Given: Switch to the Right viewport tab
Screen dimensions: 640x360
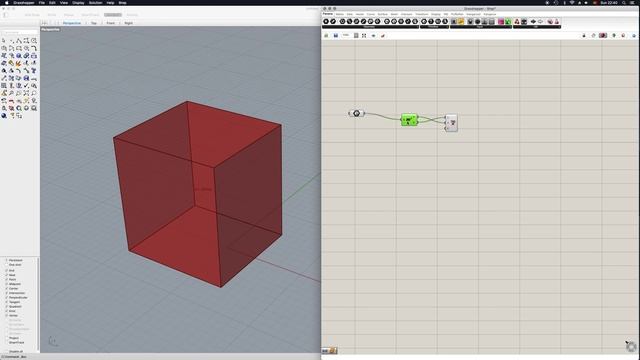Looking at the screenshot, I should (129, 23).
